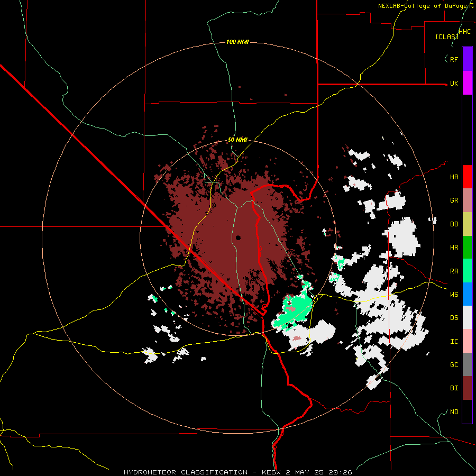Image resolution: width=476 pixels, height=476 pixels.
Task: Pick the light green RA legend swatch
Action: coord(467,271)
